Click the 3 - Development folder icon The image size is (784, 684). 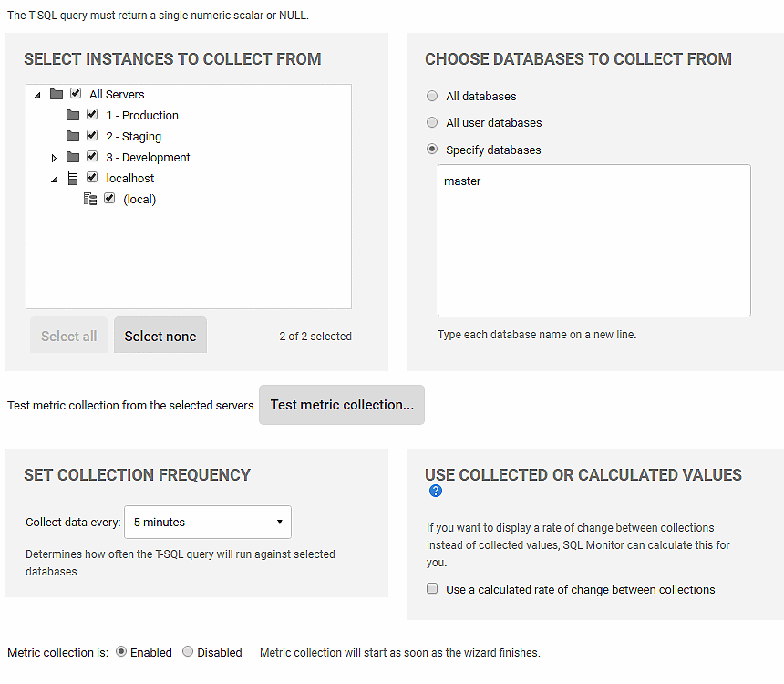(73, 157)
